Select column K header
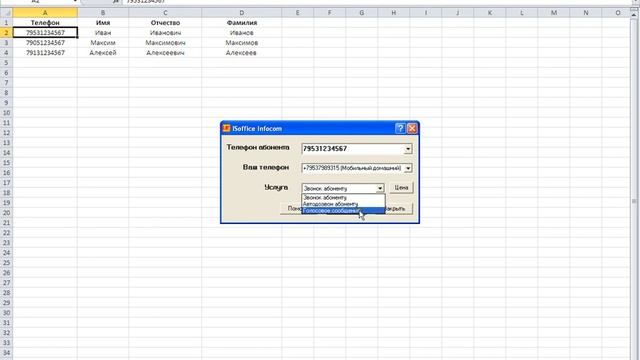640x360 pixels. [x=489, y=13]
